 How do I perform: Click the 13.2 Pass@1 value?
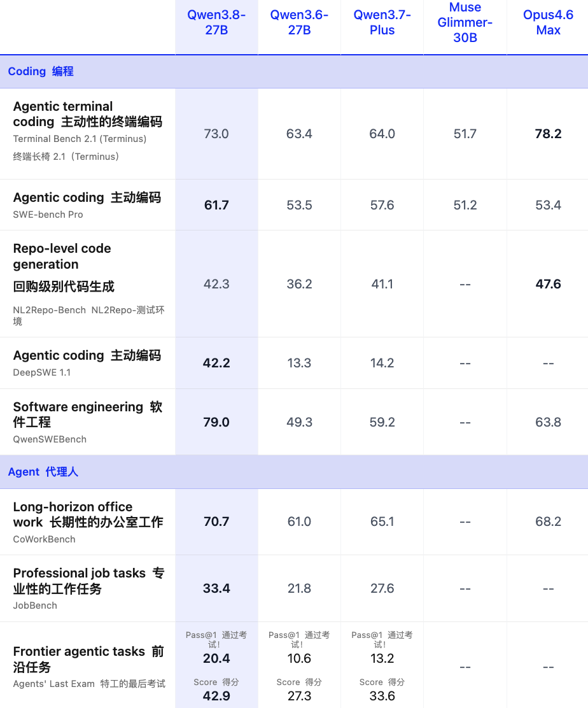point(382,658)
